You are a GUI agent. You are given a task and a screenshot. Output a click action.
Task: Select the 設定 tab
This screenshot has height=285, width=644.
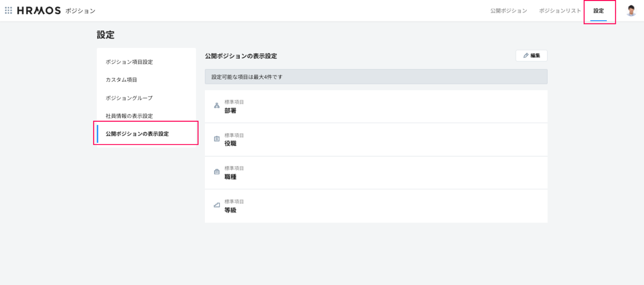point(599,11)
